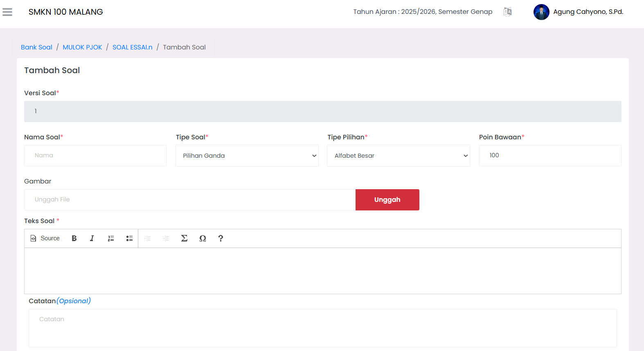Switch editor to Source view

point(45,238)
